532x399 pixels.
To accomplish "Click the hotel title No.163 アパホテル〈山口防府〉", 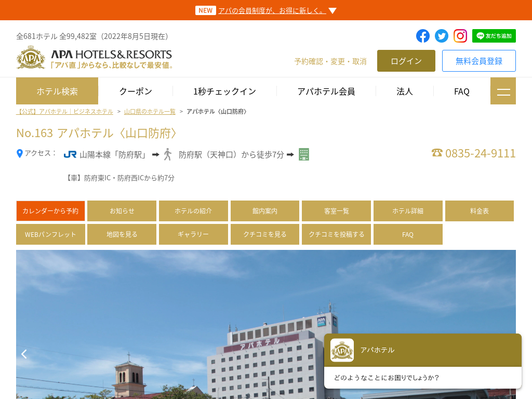I will click(97, 134).
